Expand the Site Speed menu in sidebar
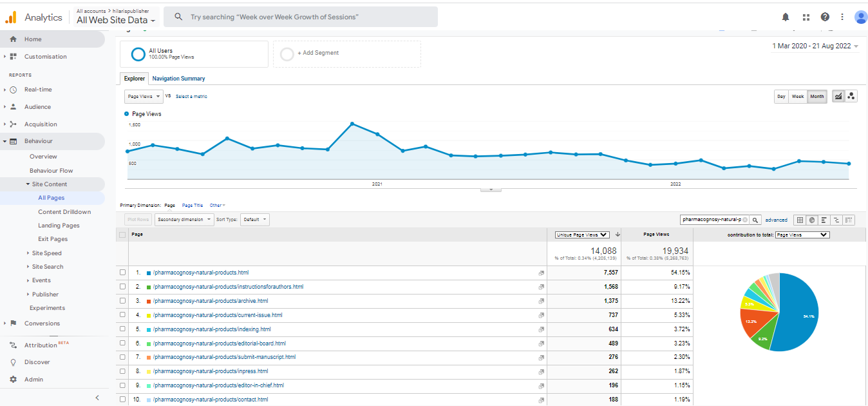The image size is (868, 406). (x=46, y=253)
